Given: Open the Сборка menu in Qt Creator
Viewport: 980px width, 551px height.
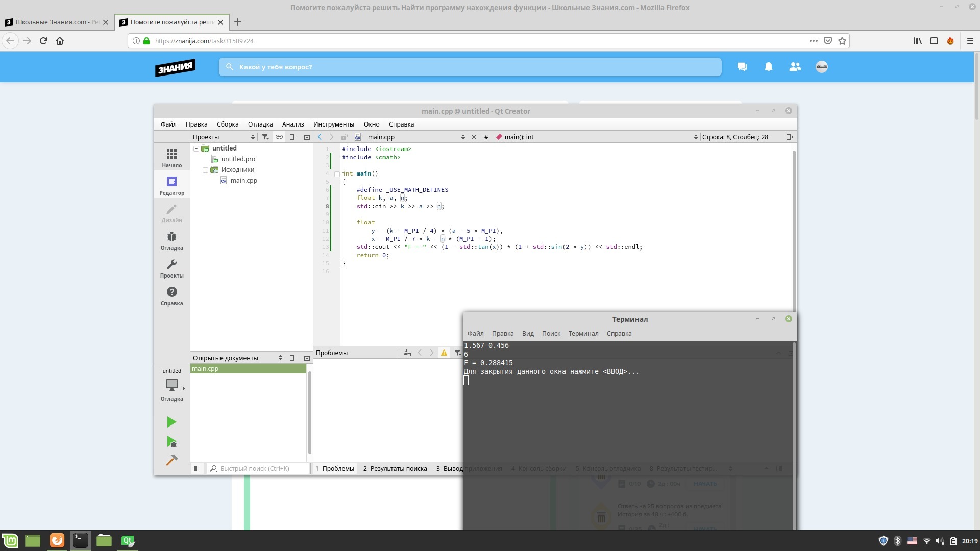Looking at the screenshot, I should [227, 124].
